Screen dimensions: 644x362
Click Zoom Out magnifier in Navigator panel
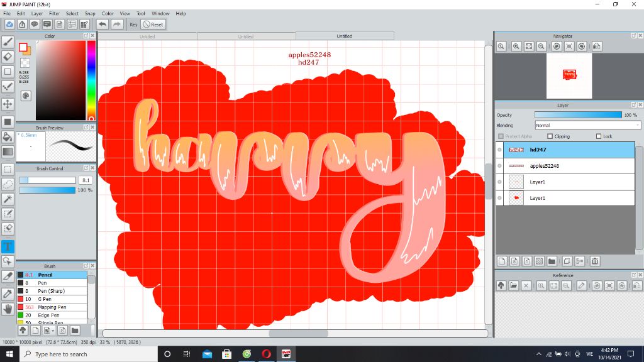point(541,47)
